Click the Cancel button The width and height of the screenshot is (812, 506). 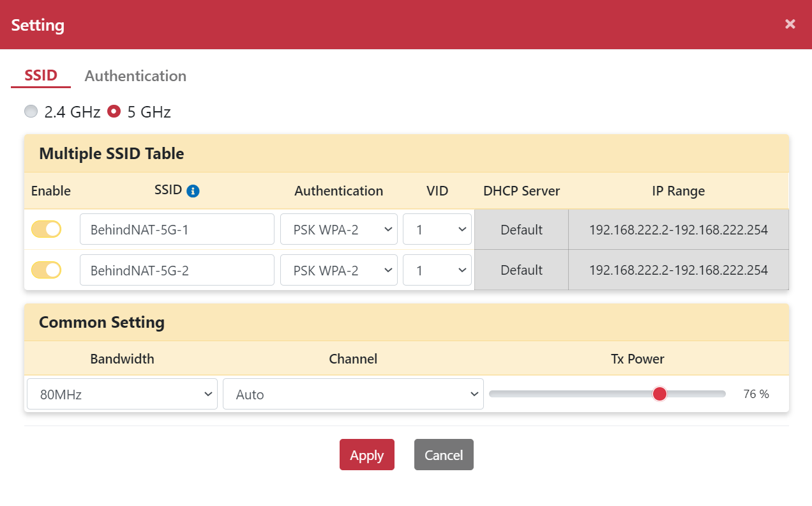(444, 454)
